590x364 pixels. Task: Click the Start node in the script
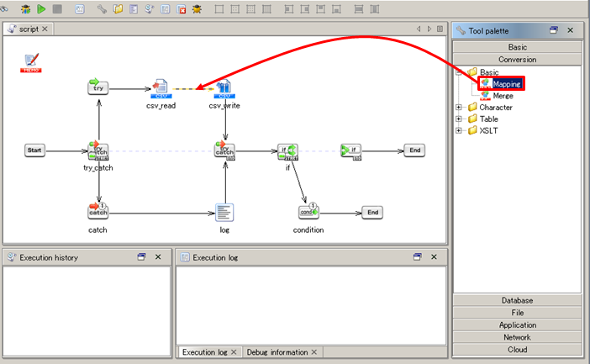(34, 150)
